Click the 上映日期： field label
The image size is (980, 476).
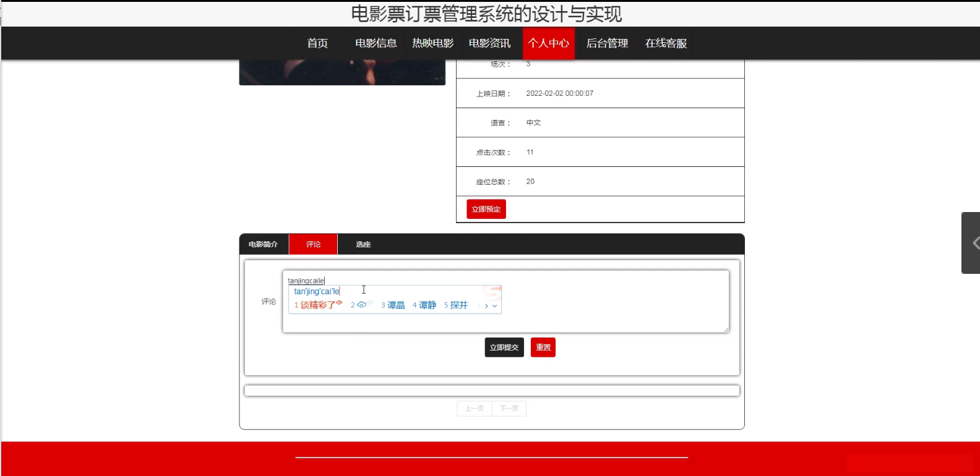point(494,94)
